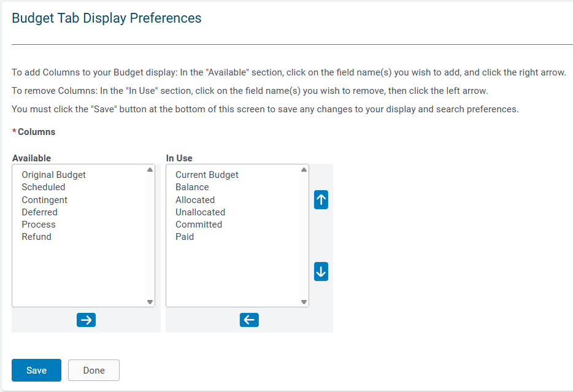The height and width of the screenshot is (392, 573).
Task: Save the display preferences
Action: 37,370
